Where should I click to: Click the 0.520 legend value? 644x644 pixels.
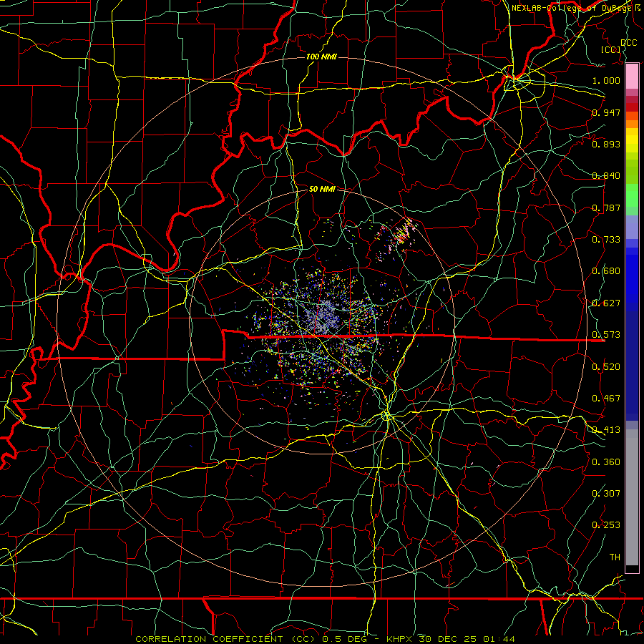click(x=606, y=367)
